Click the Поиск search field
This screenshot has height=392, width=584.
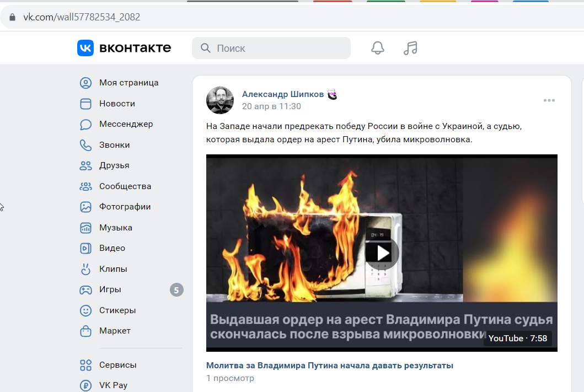click(271, 48)
